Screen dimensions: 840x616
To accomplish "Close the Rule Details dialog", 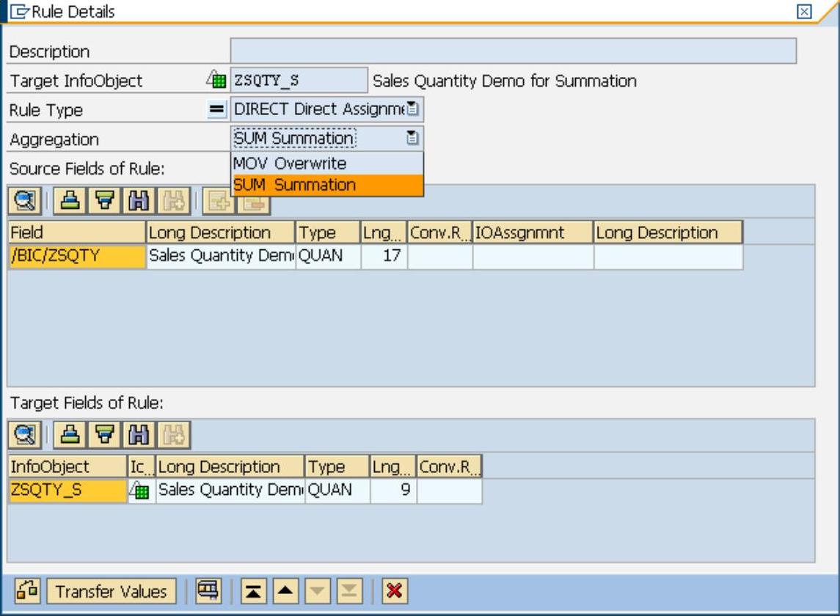I will (805, 11).
